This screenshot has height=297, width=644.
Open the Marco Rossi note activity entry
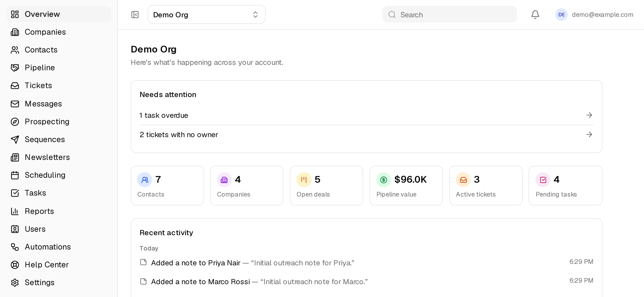pos(366,281)
